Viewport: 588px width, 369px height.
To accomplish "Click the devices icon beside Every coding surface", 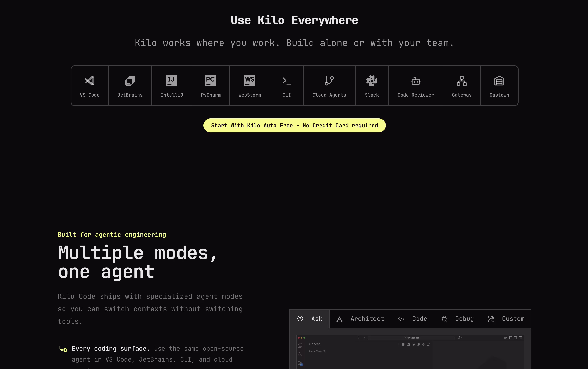I will pos(63,349).
